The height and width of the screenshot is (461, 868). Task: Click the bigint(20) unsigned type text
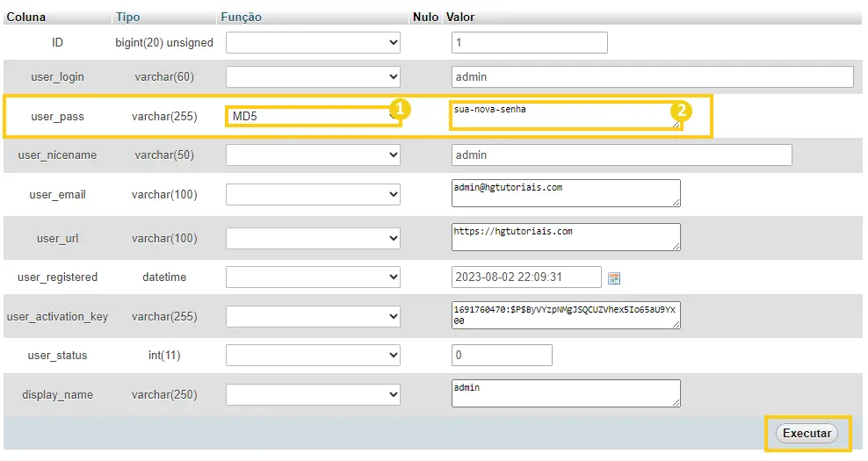[164, 43]
